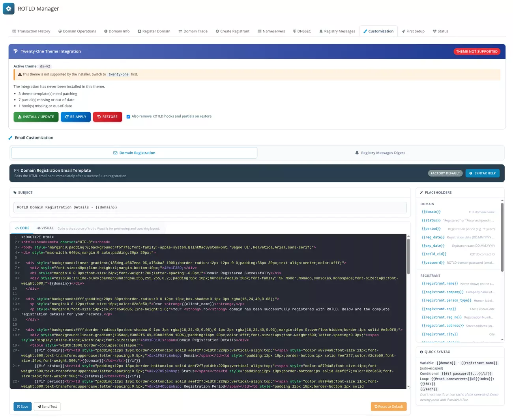Collapse code fold arrow on line 3
Image resolution: width=513 pixels, height=420 pixels.
pyautogui.click(x=19, y=247)
